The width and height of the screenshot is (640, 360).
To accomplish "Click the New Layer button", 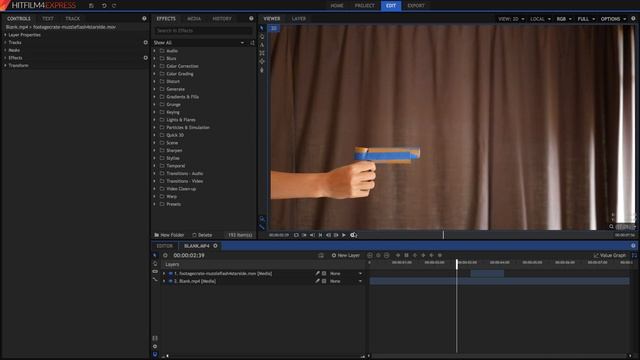I will (346, 256).
